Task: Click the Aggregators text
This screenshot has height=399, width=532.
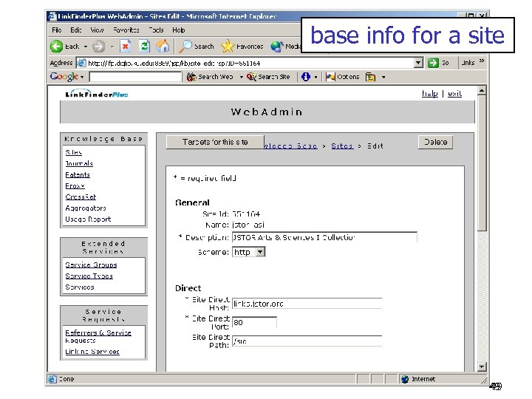Action: tap(86, 208)
